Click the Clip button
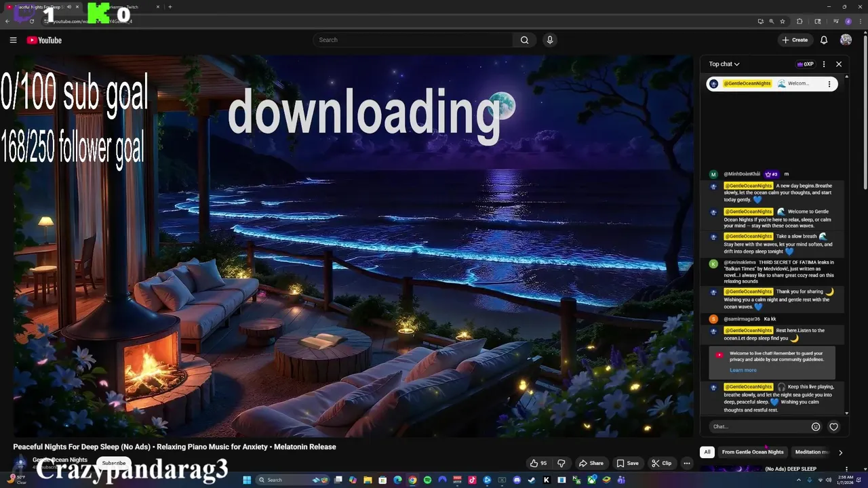The height and width of the screenshot is (488, 868). [x=661, y=464]
